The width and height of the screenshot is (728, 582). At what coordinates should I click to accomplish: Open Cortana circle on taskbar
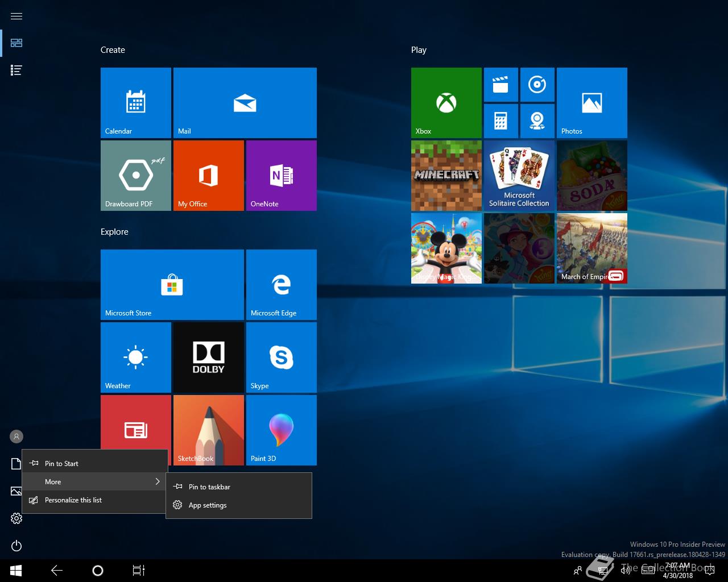(x=98, y=571)
